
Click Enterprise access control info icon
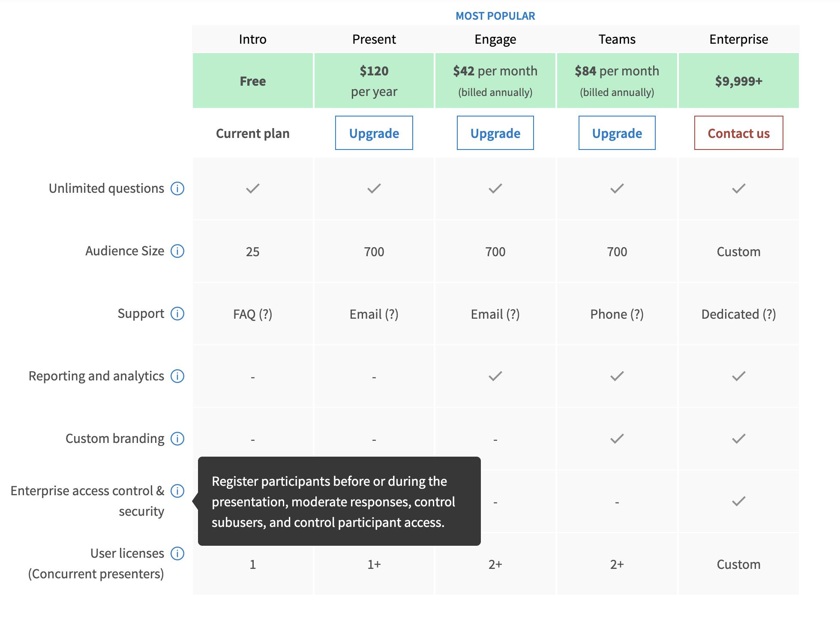pyautogui.click(x=177, y=491)
